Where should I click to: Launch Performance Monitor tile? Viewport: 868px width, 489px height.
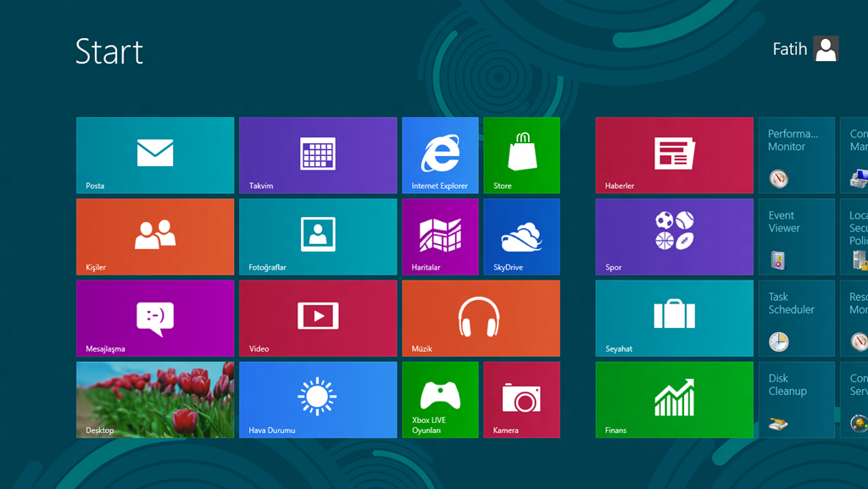[797, 155]
